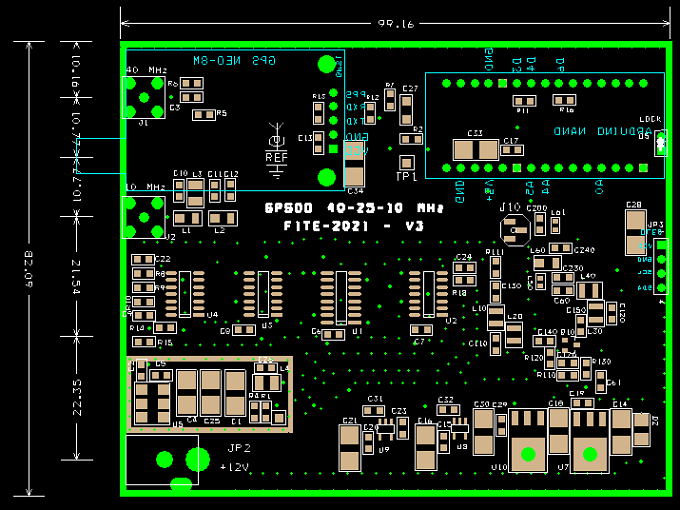Select capacitor C13 footprint

(x=318, y=143)
